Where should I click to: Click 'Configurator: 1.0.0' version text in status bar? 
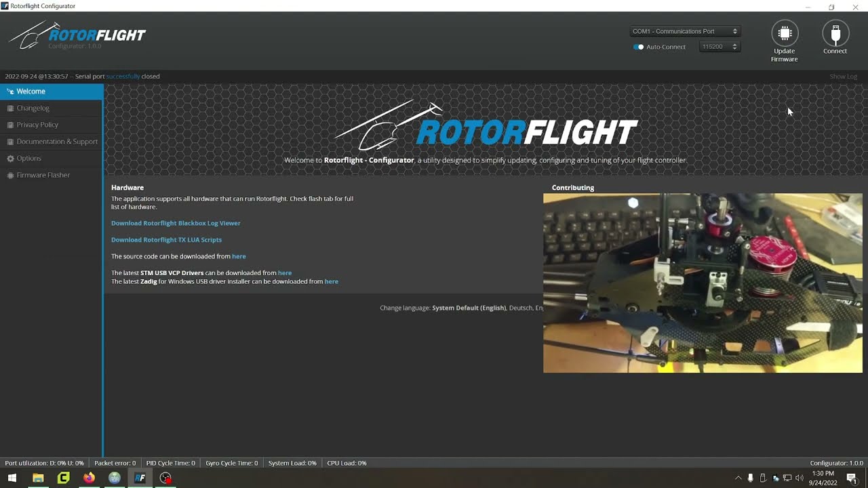837,463
